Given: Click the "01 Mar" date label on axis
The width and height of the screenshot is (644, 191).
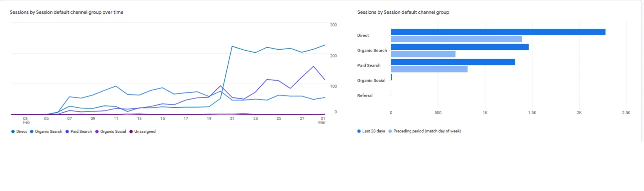Looking at the screenshot, I should click(322, 120).
